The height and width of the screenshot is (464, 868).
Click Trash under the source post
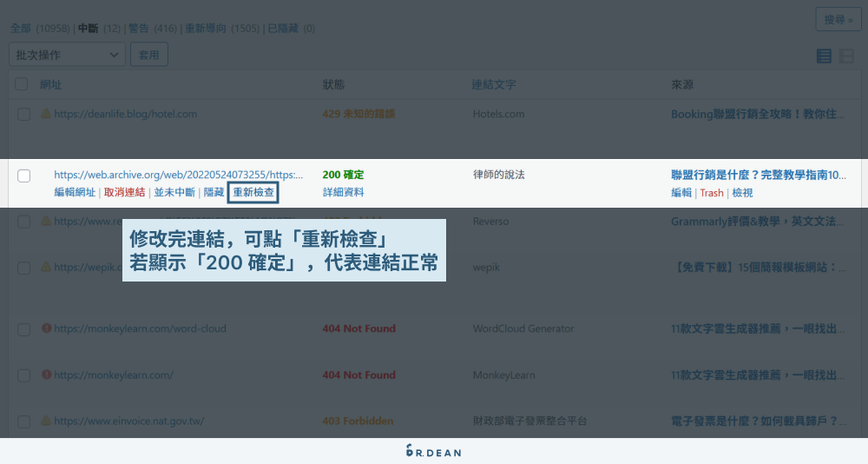click(712, 193)
